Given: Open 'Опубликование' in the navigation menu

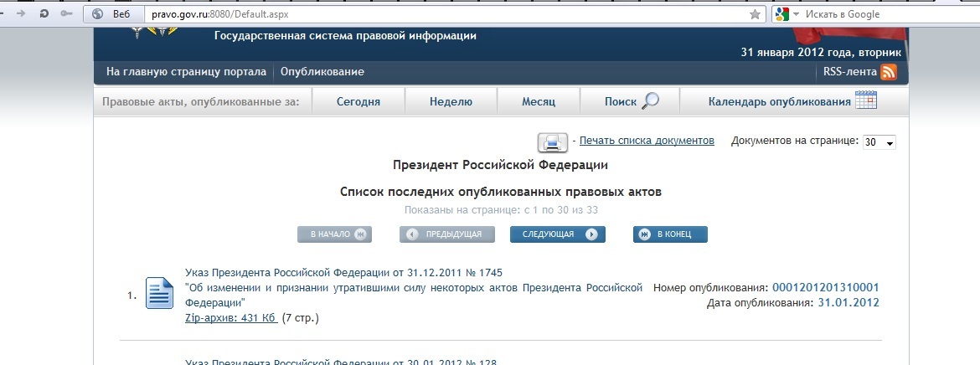Looking at the screenshot, I should [322, 72].
